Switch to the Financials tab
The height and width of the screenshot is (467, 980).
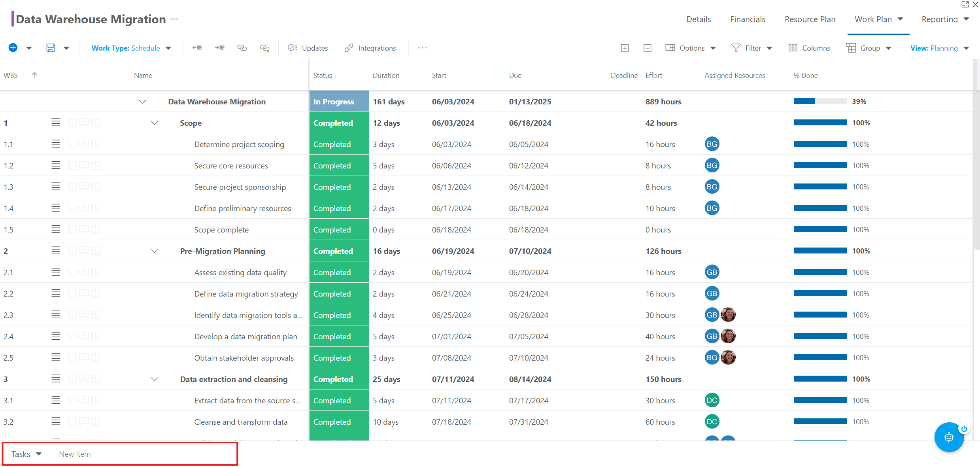point(748,19)
